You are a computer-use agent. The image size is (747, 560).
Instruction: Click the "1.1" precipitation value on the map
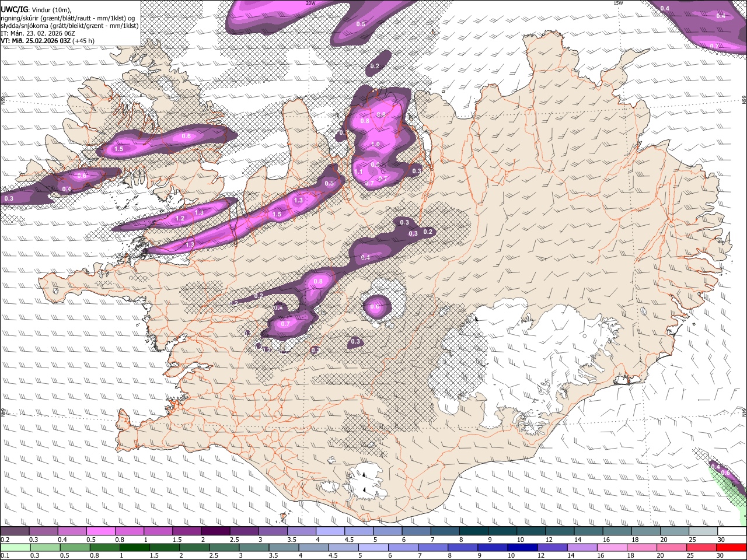tap(358, 171)
